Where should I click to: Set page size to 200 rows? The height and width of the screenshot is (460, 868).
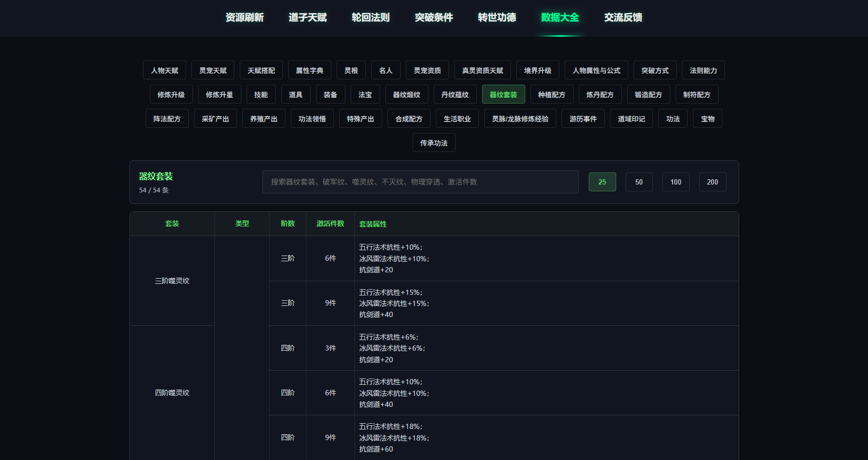pos(713,182)
